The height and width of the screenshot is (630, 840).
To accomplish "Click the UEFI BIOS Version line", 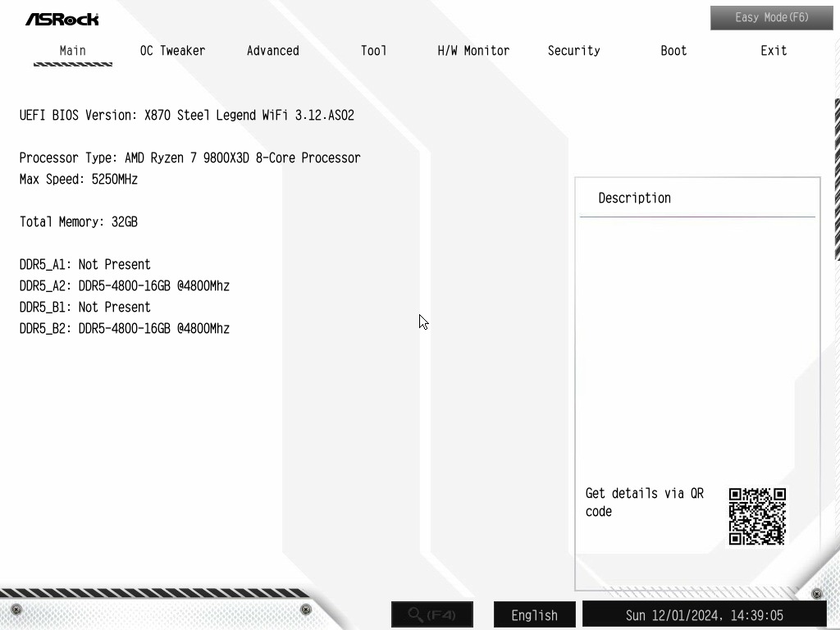I will pyautogui.click(x=187, y=115).
